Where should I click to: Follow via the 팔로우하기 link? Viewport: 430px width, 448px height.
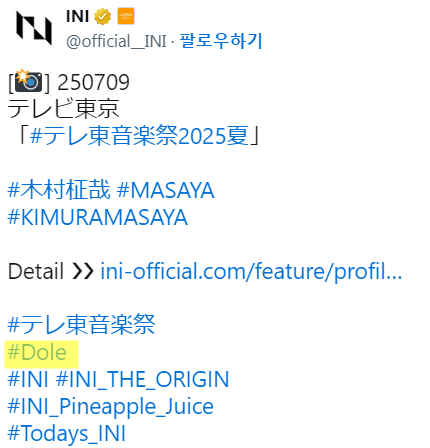pyautogui.click(x=221, y=41)
